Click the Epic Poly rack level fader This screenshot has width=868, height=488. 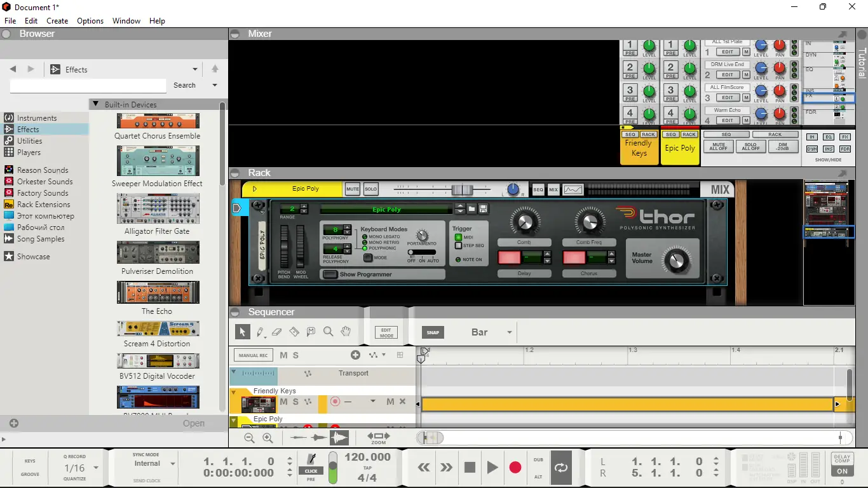[x=462, y=189]
